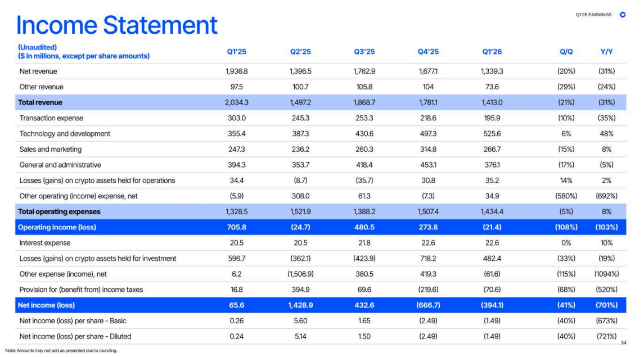This screenshot has height=357, width=644.
Task: Click the rounding note footnote text
Action: [x=61, y=350]
